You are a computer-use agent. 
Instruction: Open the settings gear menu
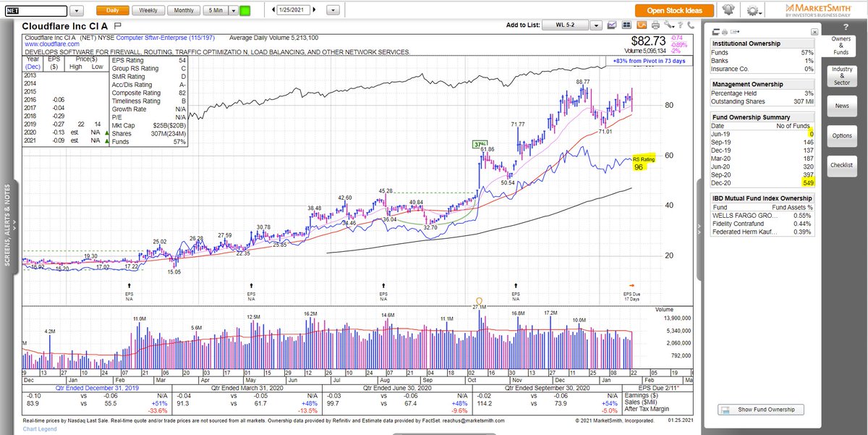pyautogui.click(x=753, y=11)
